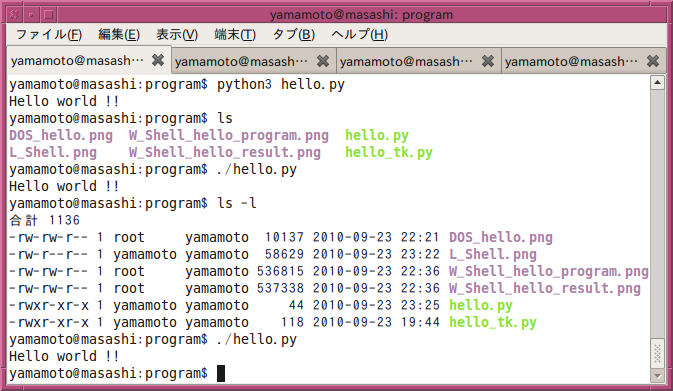Close the first terminal tab
The width and height of the screenshot is (673, 391).
158,60
